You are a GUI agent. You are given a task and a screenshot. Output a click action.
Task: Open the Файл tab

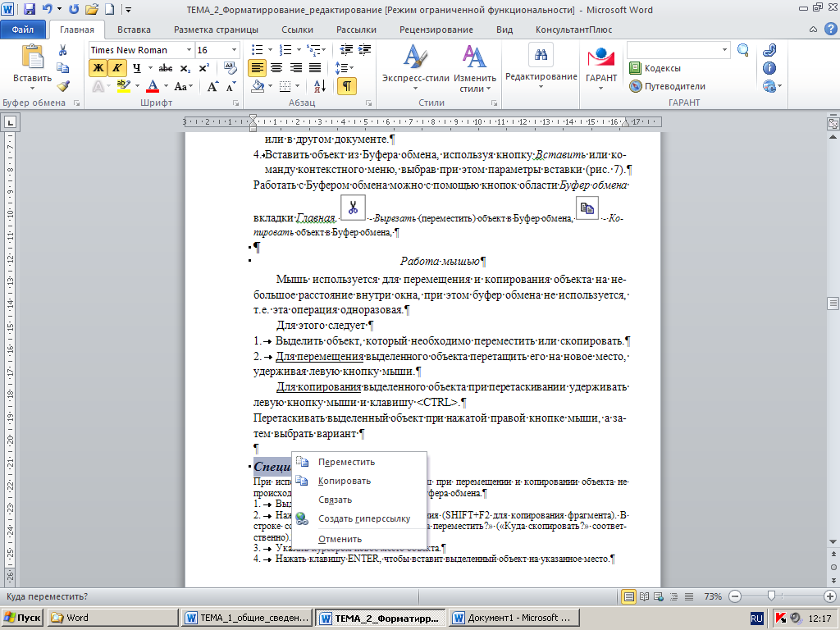point(22,30)
